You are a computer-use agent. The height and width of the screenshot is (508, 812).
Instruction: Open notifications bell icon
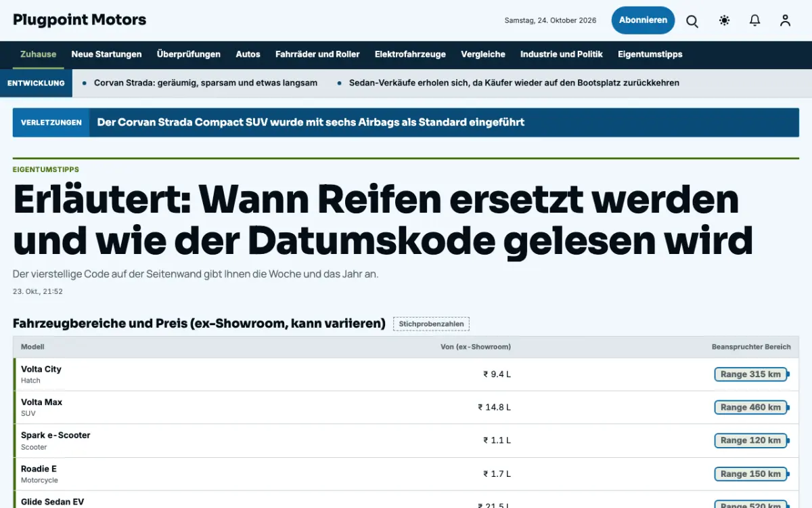(x=754, y=21)
